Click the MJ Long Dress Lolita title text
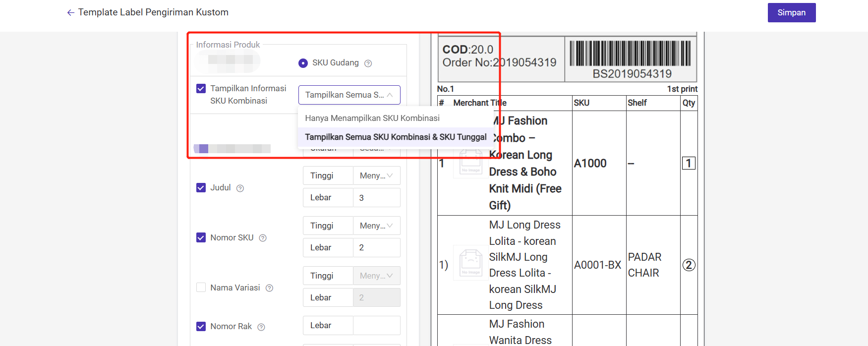Viewport: 868px width, 346px height. (524, 265)
